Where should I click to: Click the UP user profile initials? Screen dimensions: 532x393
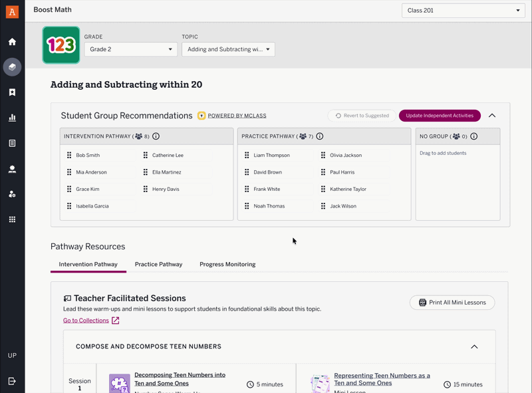(12, 356)
